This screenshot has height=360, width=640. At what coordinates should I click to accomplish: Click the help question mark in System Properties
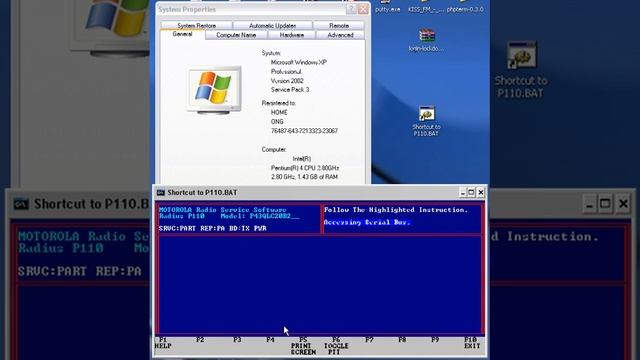tap(351, 9)
